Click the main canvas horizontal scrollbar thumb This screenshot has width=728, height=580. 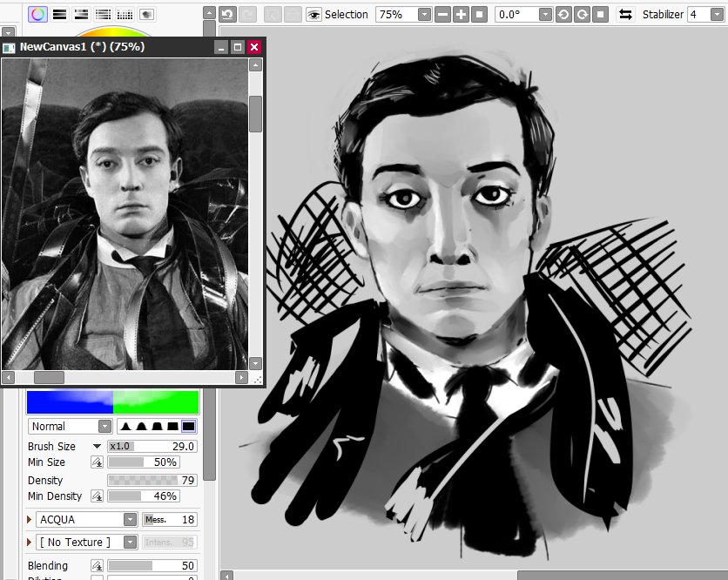click(623, 576)
